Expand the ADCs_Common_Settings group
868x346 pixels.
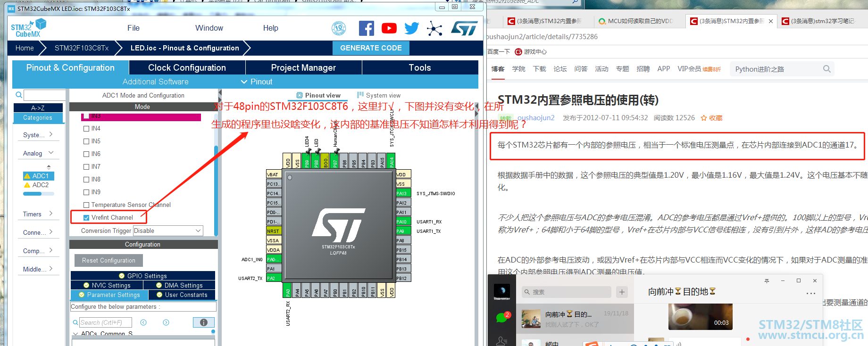(75, 334)
